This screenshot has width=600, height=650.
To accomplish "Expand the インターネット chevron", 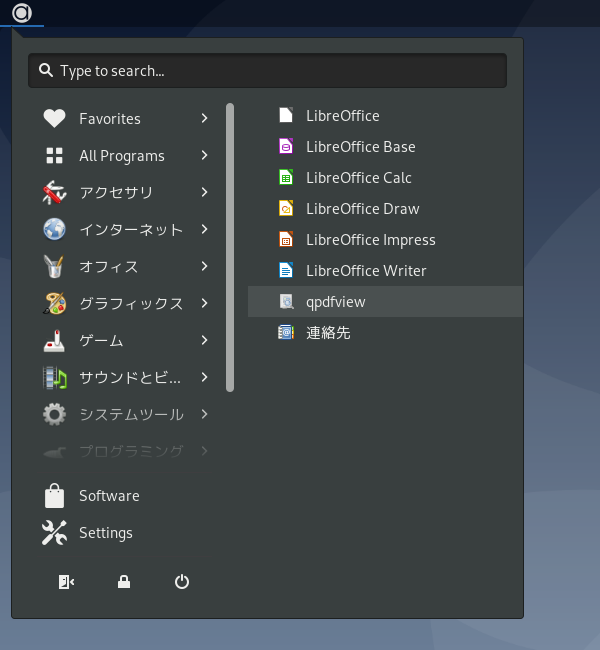I will pyautogui.click(x=204, y=229).
